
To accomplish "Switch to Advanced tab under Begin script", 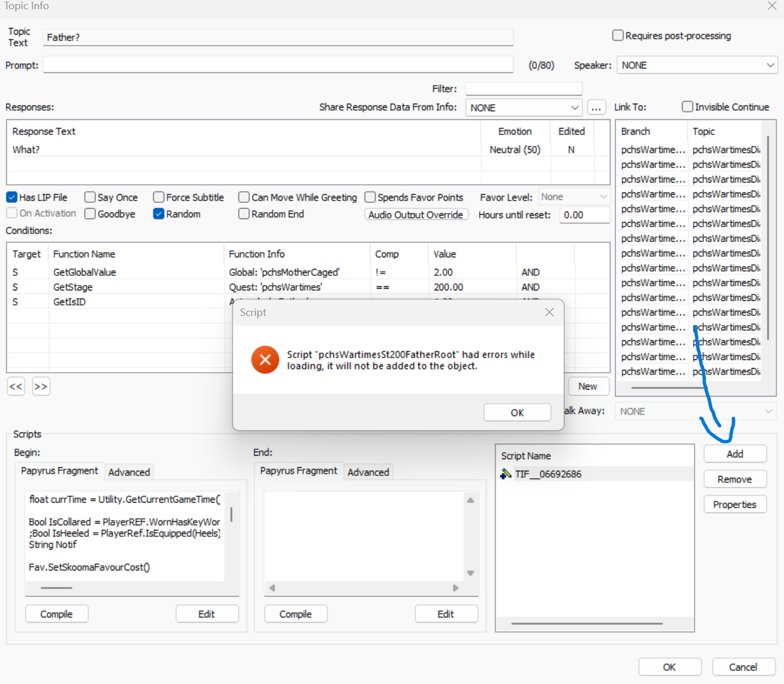I will tap(129, 472).
